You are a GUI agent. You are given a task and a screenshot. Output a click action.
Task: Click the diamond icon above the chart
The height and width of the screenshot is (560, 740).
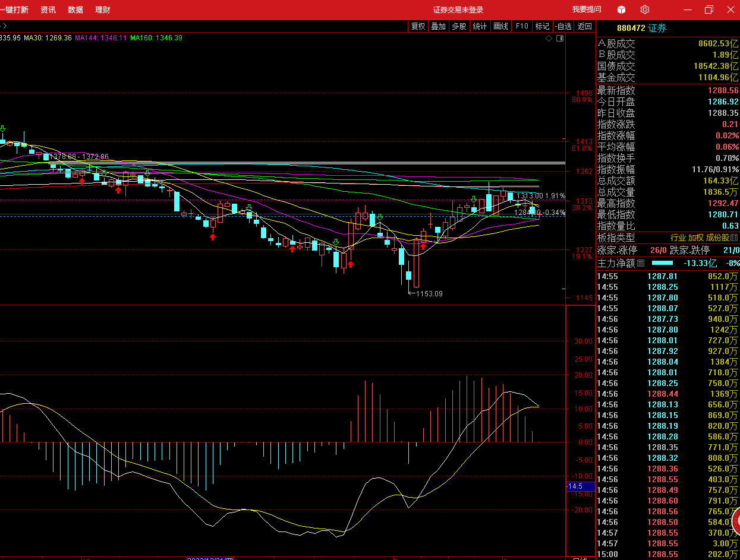(549, 38)
